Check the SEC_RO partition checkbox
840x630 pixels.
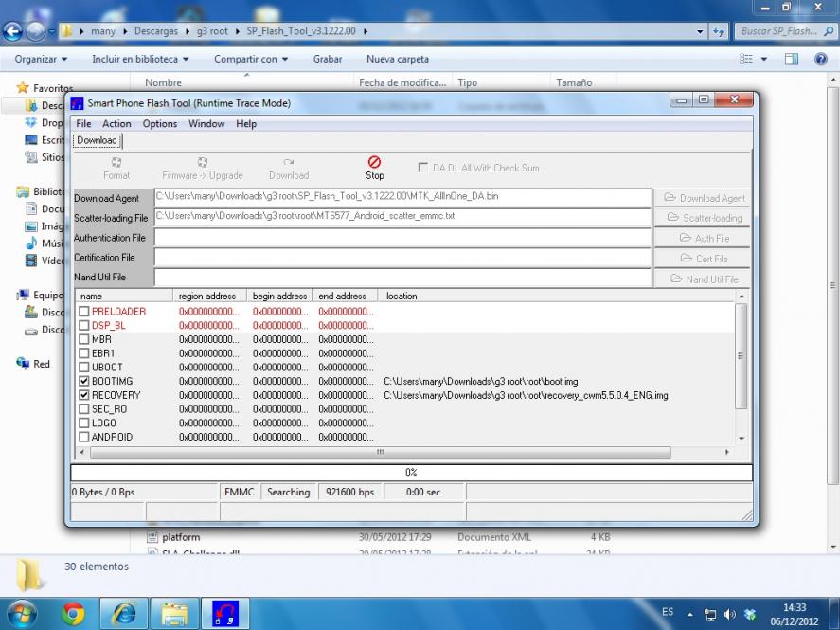click(x=84, y=408)
